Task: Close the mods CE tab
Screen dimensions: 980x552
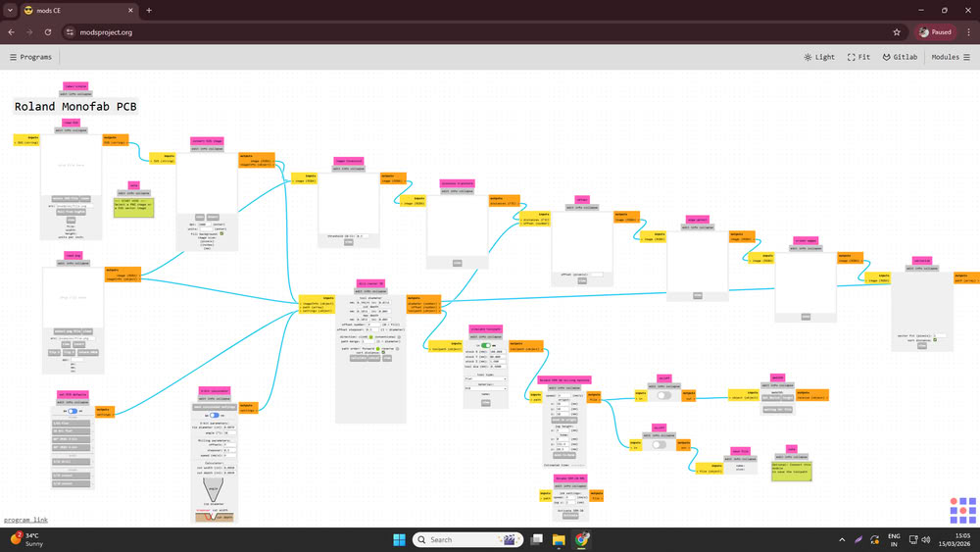Action: [x=130, y=11]
